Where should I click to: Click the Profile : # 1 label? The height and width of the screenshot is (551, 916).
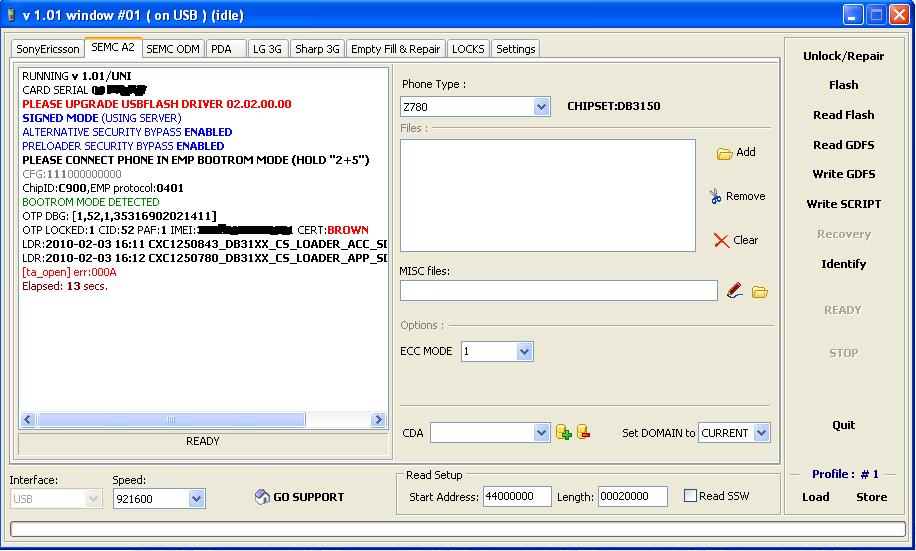click(845, 474)
